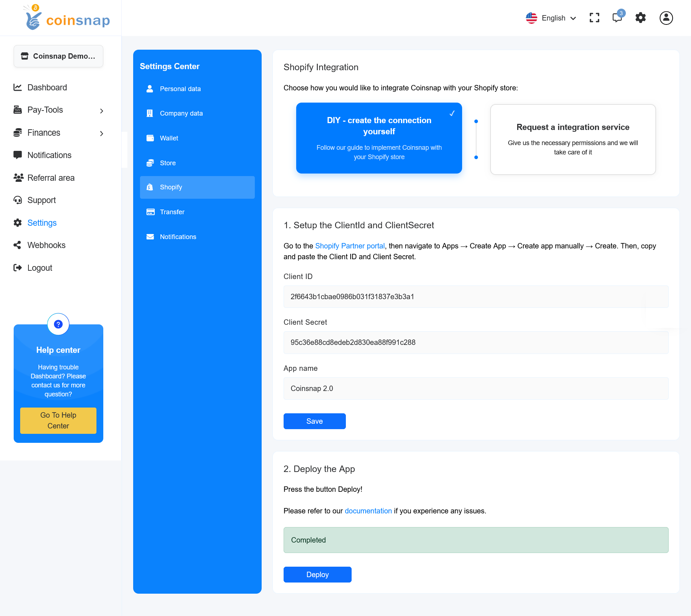This screenshot has width=691, height=616.
Task: Click the blue help question mark icon
Action: click(x=58, y=324)
